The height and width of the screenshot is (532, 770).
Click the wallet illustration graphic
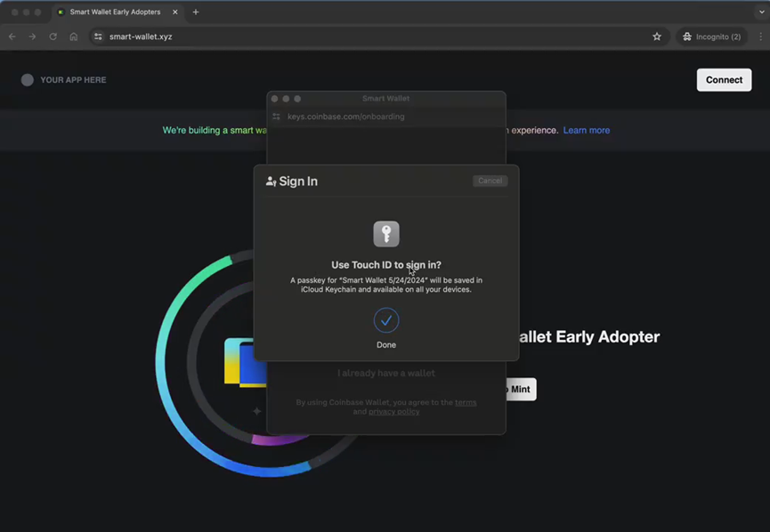pos(246,362)
